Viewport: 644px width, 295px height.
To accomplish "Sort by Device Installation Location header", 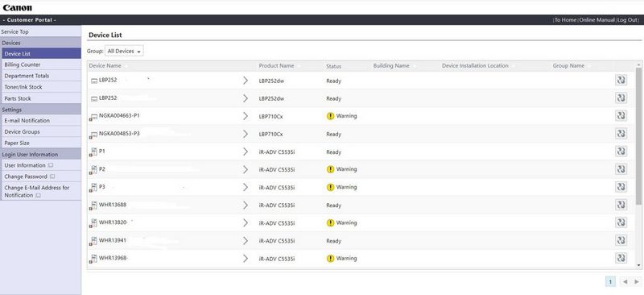I will 475,66.
